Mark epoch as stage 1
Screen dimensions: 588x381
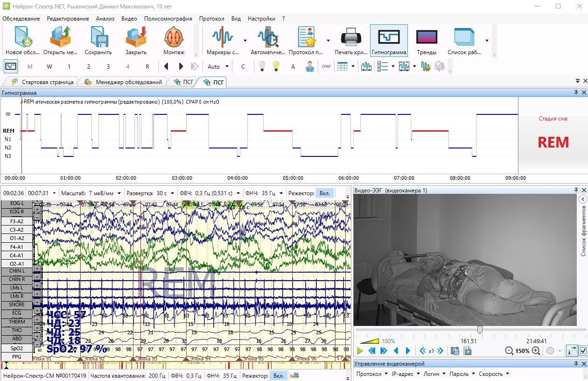[69, 67]
